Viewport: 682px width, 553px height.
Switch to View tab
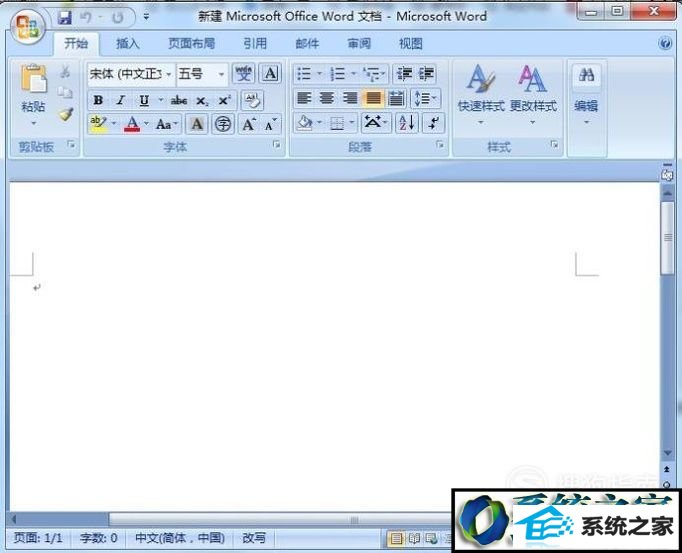[411, 44]
